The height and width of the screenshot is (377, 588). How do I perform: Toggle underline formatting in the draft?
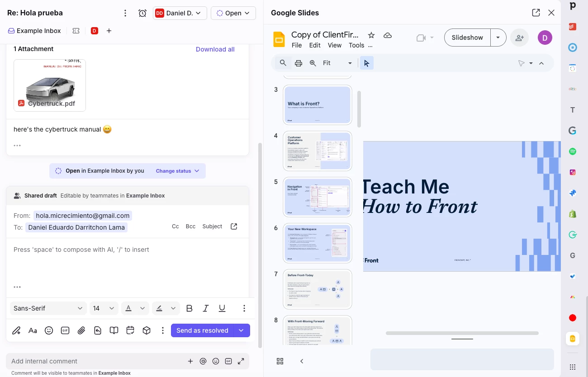[x=222, y=308]
